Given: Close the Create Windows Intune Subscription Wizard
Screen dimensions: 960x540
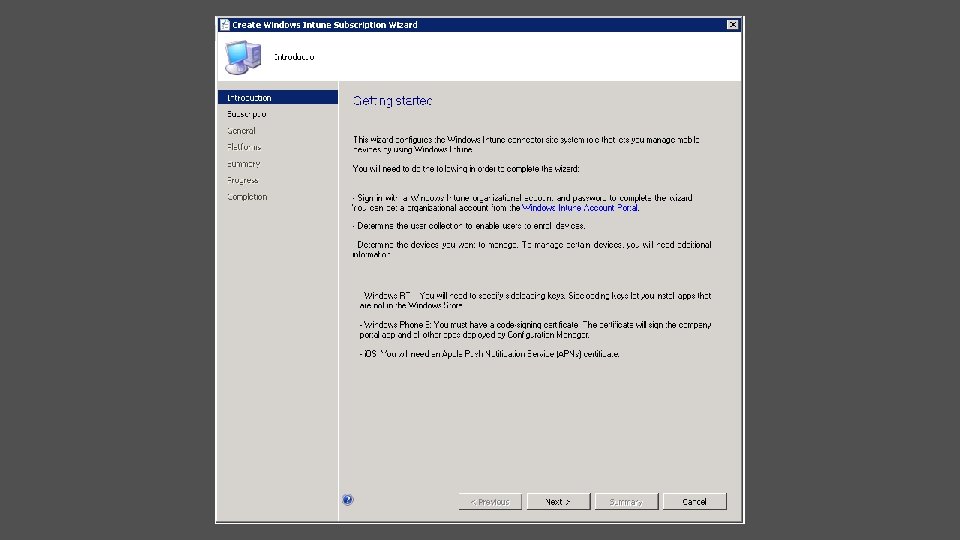Looking at the screenshot, I should click(x=732, y=24).
